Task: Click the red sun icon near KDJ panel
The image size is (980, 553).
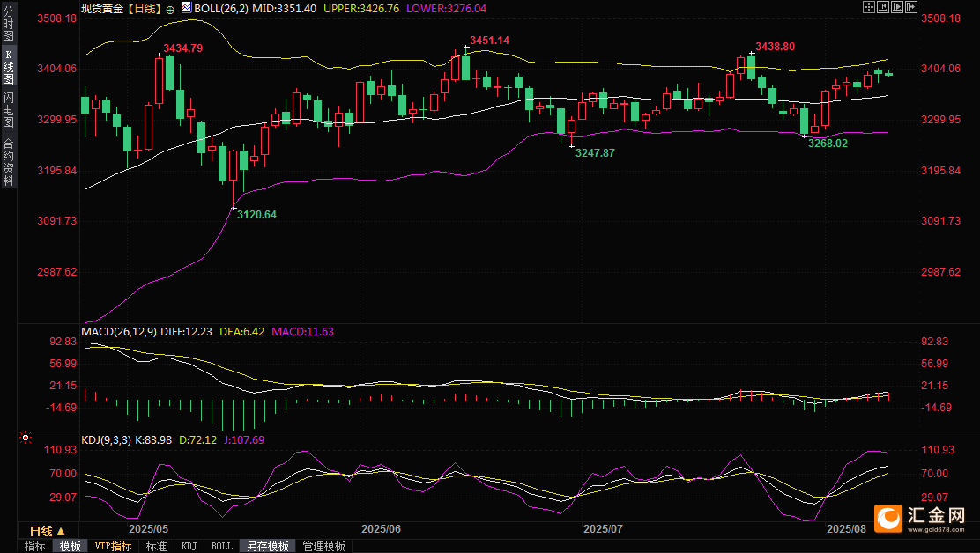Action: pos(25,439)
